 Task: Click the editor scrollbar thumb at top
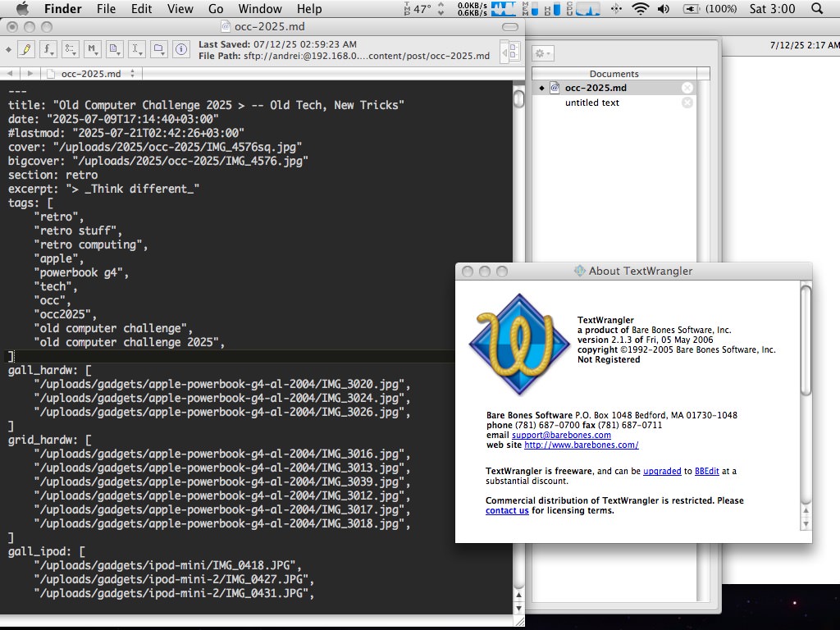[x=518, y=98]
